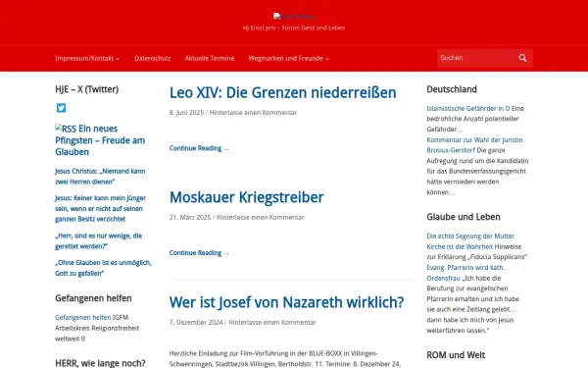The height and width of the screenshot is (368, 588).
Task: Open post Leo XIV: Die Grenzen niederreißen
Action: [x=282, y=93]
